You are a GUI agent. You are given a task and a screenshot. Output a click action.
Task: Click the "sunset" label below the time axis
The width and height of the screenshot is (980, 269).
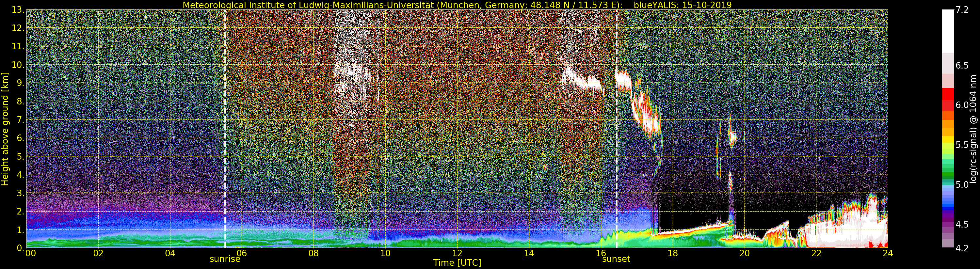click(616, 259)
